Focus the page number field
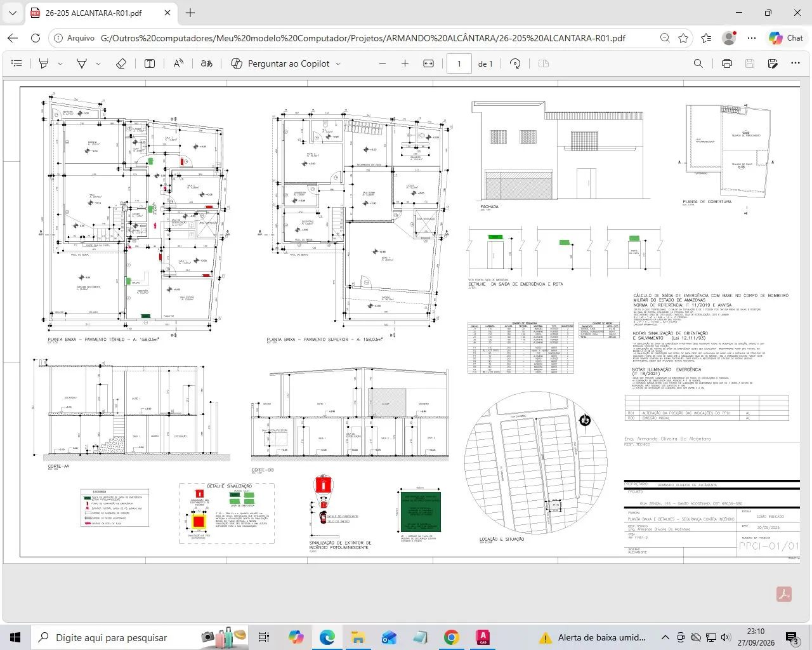The image size is (812, 650). [459, 63]
